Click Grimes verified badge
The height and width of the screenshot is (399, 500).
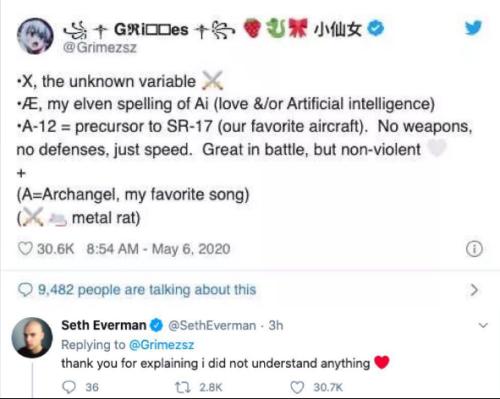click(376, 28)
